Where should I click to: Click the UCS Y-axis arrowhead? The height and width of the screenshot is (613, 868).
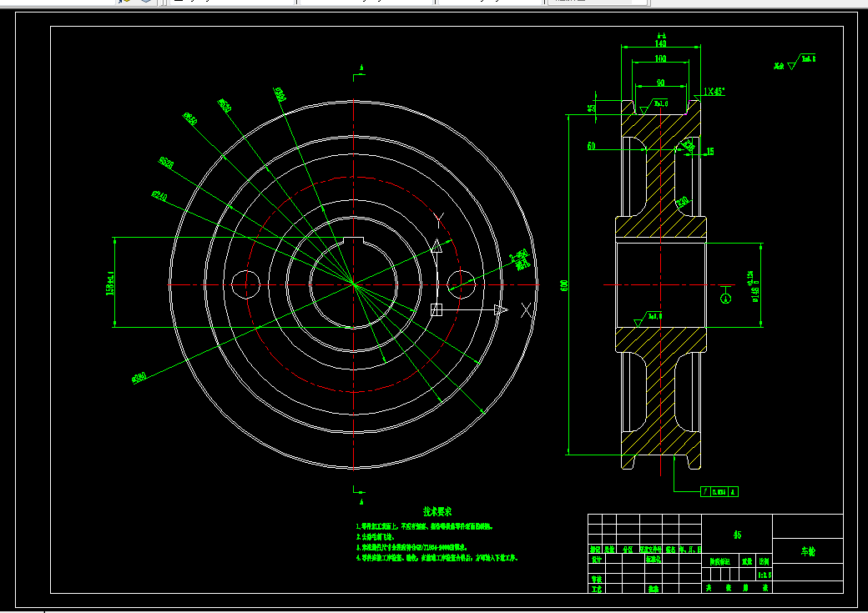click(x=437, y=246)
